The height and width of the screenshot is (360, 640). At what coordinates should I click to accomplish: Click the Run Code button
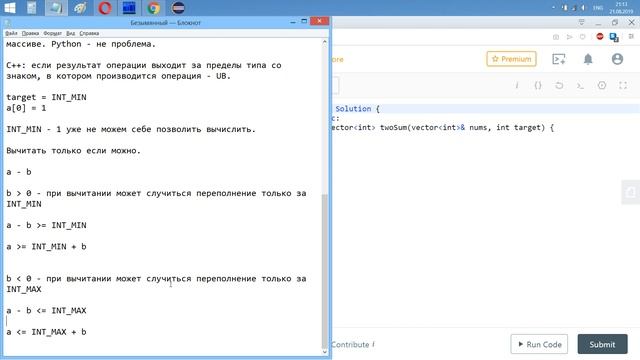pyautogui.click(x=539, y=344)
